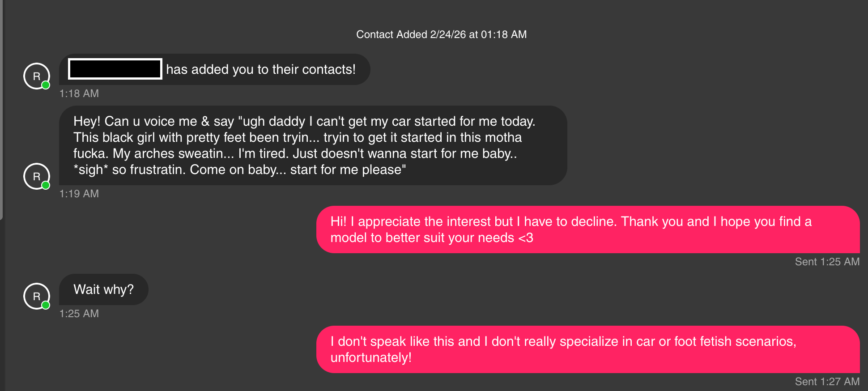Viewport: 868px width, 391px height.
Task: Click the scrollbar track below the thumb
Action: coord(1,304)
